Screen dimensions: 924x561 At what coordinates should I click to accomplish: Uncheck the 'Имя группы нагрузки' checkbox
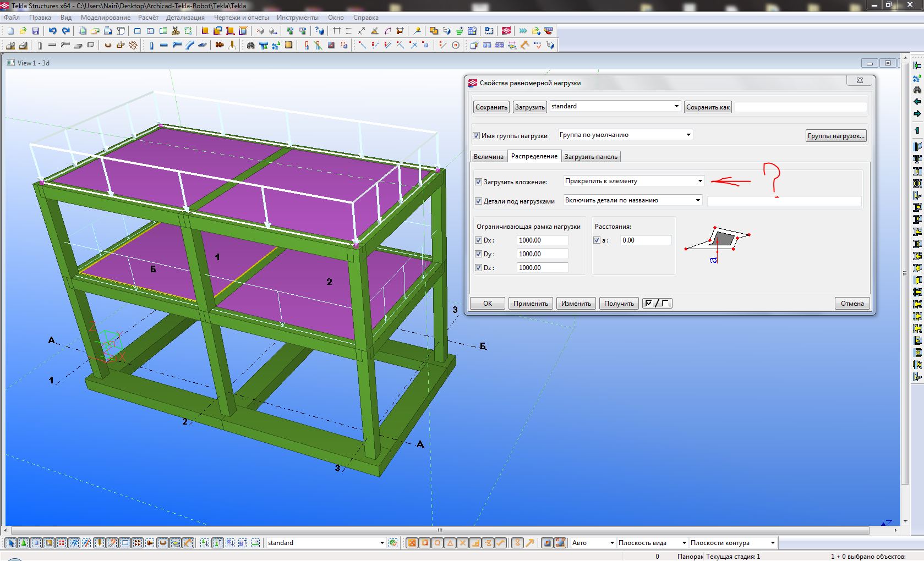tap(477, 136)
